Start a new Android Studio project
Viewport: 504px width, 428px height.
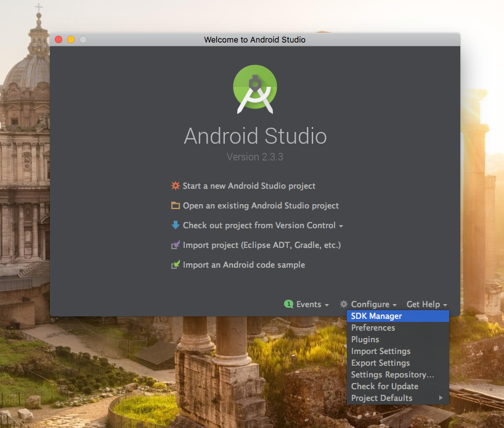coord(243,186)
